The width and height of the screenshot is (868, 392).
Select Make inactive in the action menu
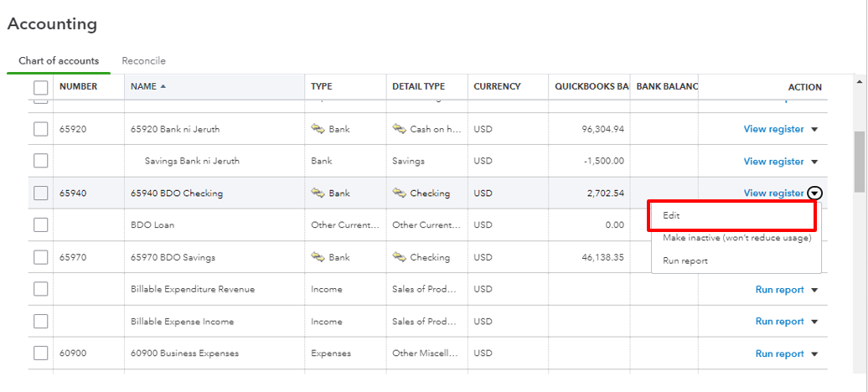[736, 238]
